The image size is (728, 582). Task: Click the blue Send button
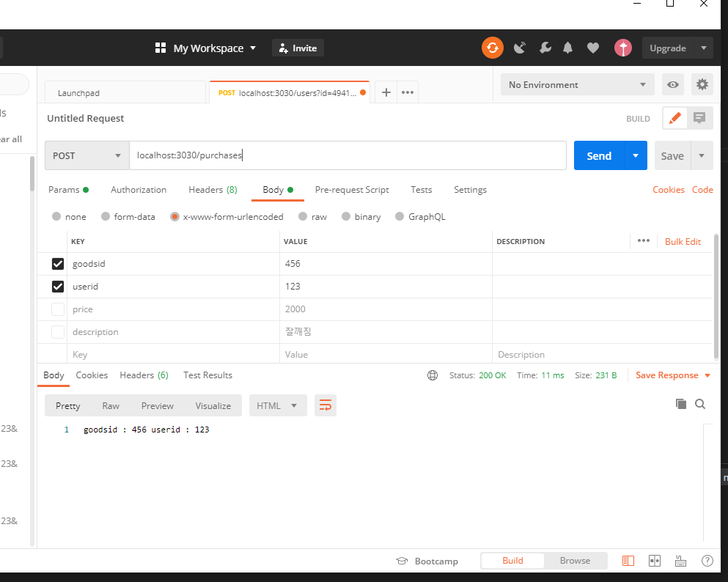599,155
